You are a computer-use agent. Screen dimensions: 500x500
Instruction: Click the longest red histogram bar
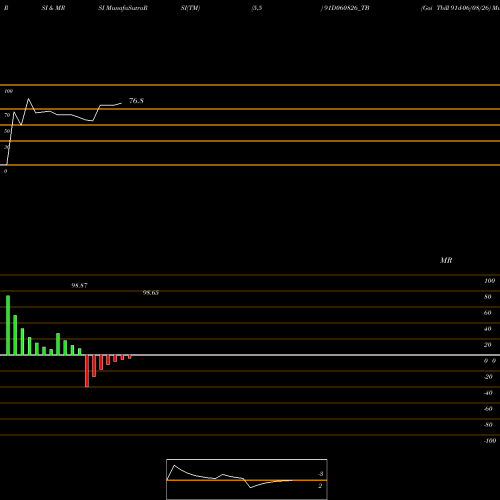pos(87,371)
